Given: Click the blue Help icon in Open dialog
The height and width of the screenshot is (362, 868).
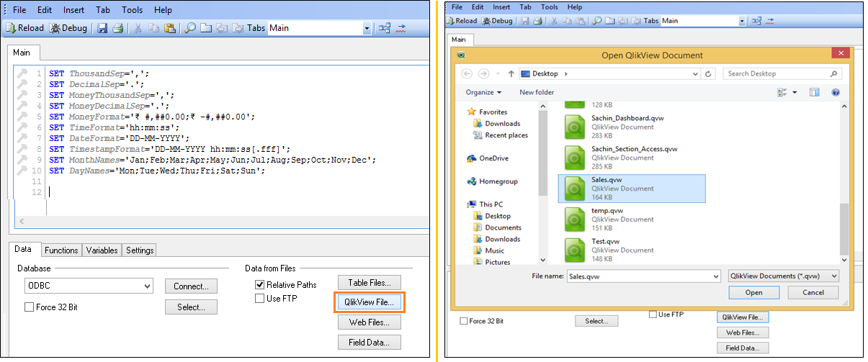Looking at the screenshot, I should tap(836, 92).
